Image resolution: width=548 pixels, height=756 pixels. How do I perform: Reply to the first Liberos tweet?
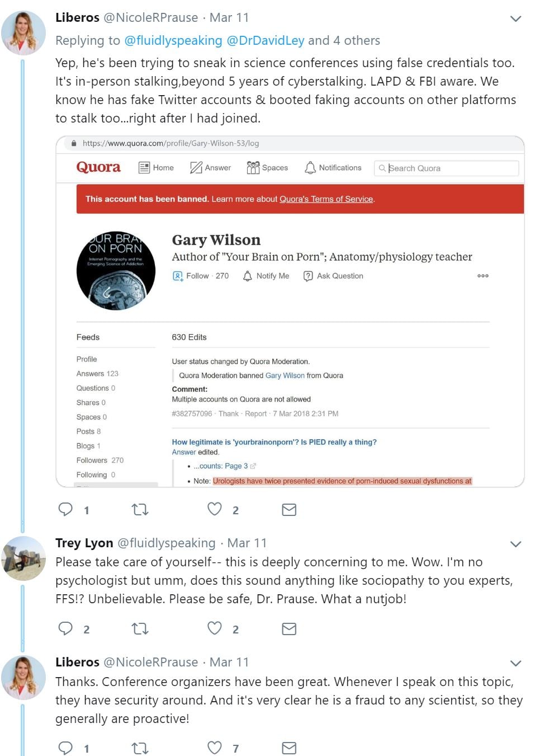[66, 509]
